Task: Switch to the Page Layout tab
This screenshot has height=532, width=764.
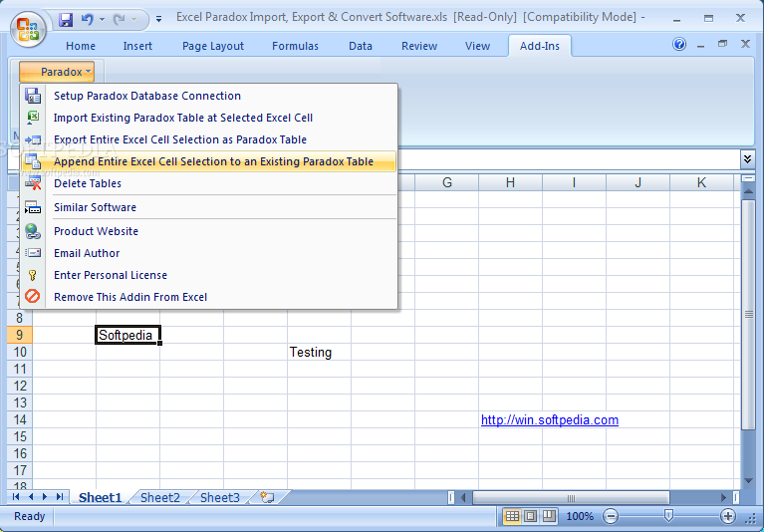Action: tap(213, 46)
